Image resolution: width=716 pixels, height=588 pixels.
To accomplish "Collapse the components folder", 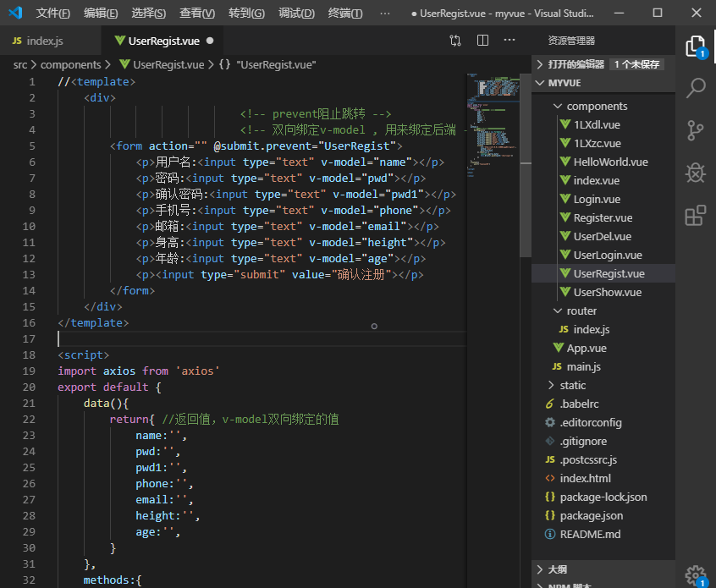I will point(597,107).
